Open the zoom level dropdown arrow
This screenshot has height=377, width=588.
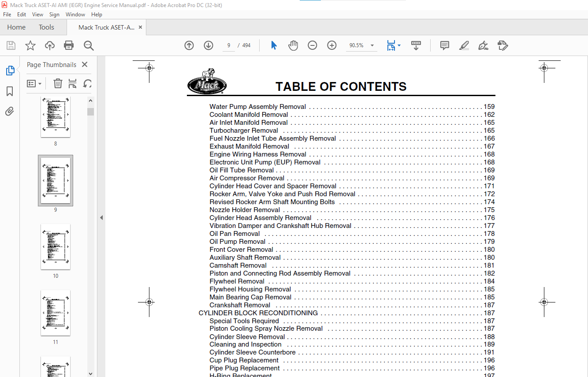(x=372, y=45)
